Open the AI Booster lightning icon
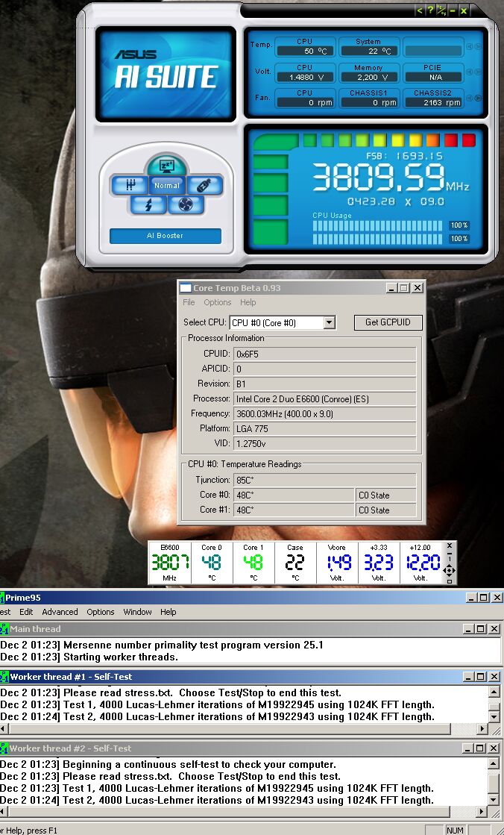 click(x=148, y=205)
